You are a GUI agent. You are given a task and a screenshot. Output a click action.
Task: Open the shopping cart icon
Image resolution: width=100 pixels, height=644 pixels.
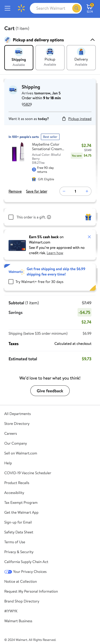pos(89,7)
